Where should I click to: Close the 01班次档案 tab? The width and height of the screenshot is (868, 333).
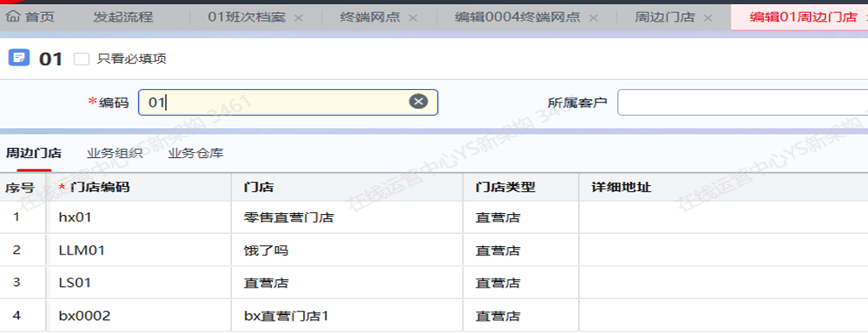pyautogui.click(x=298, y=17)
